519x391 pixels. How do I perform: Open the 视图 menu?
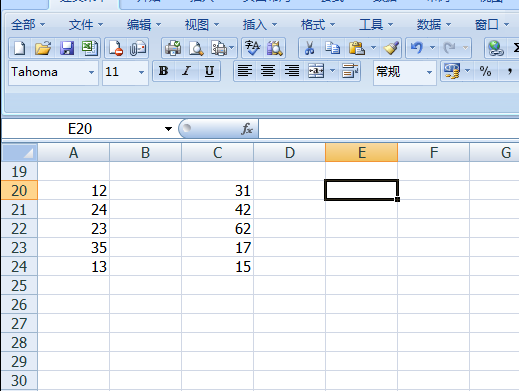coord(202,24)
